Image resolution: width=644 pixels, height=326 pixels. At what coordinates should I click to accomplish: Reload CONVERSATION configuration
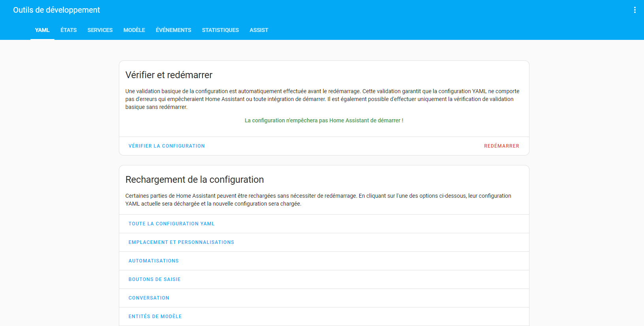[x=149, y=298]
